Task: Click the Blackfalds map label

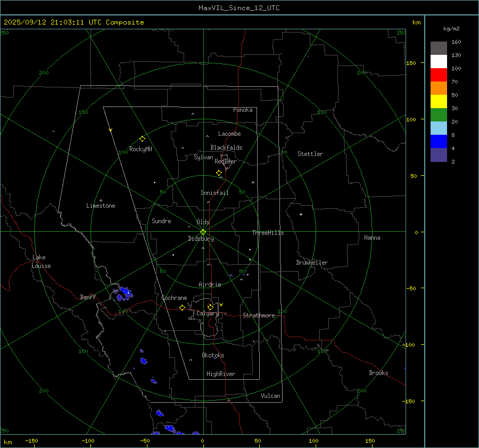Action: (x=226, y=148)
